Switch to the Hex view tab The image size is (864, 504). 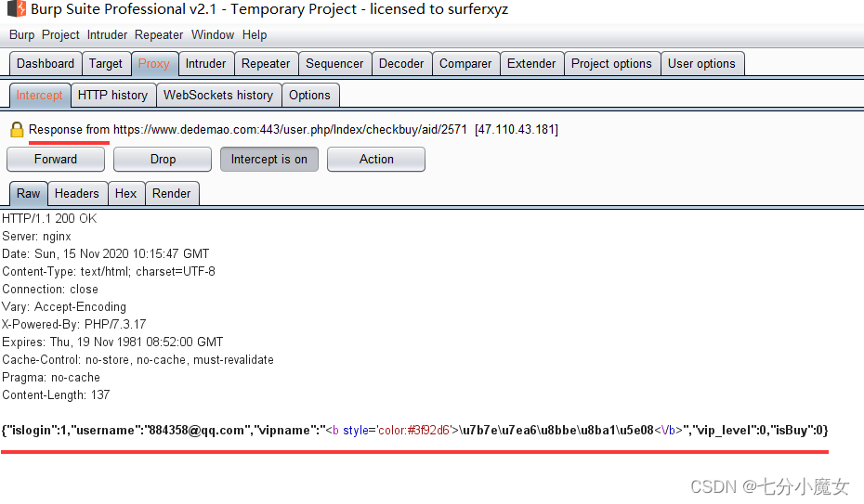[126, 194]
